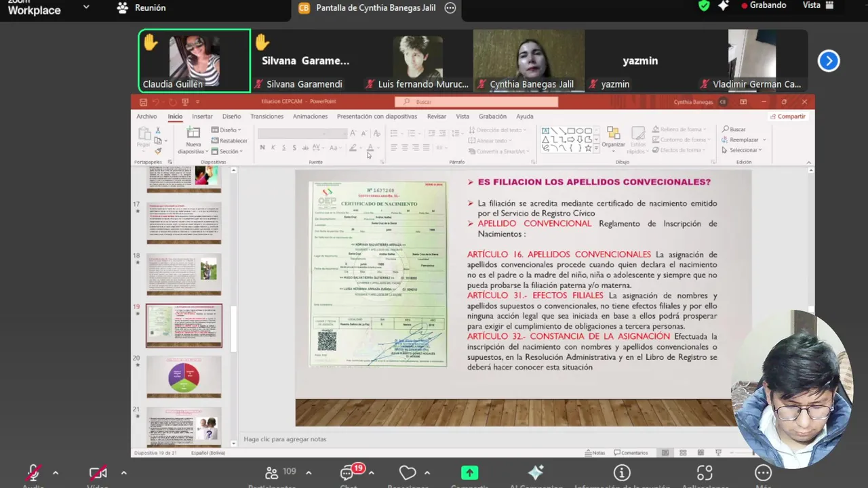Click the PowerPoint Compartir button
868x488 pixels.
coord(788,116)
